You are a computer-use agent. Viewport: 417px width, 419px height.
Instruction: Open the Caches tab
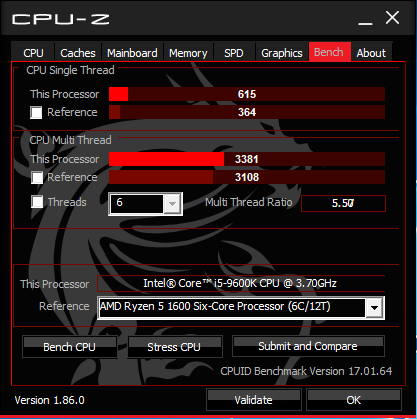point(78,52)
